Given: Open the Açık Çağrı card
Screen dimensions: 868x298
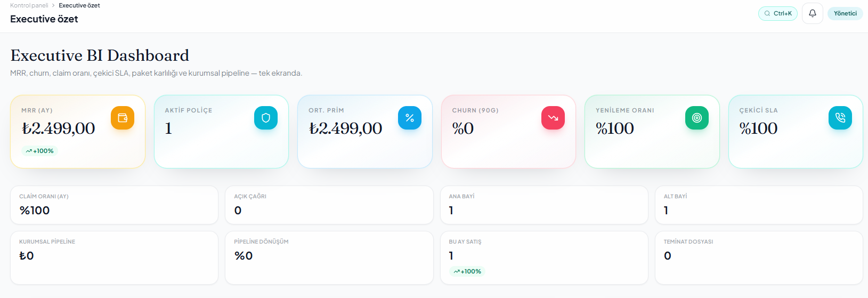Looking at the screenshot, I should pos(329,205).
